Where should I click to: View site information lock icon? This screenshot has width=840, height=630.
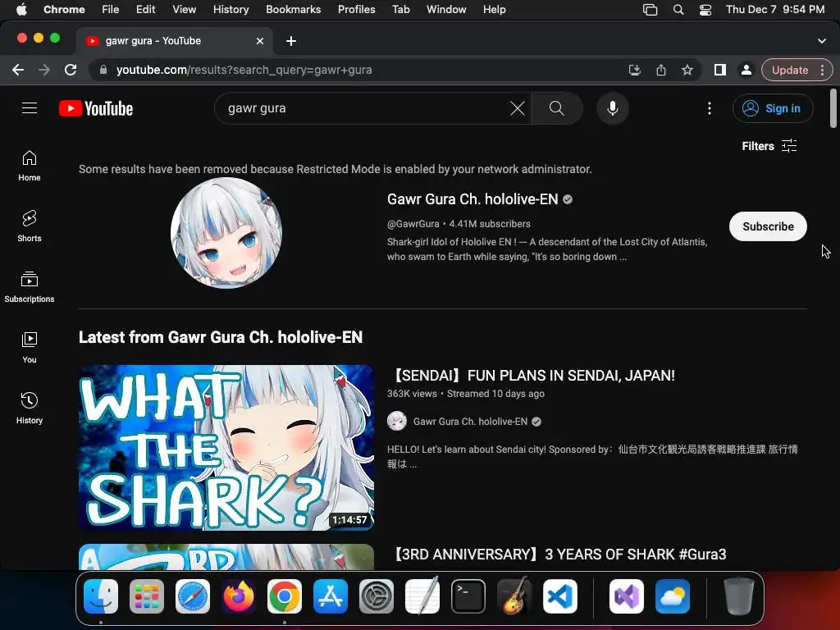coord(103,70)
